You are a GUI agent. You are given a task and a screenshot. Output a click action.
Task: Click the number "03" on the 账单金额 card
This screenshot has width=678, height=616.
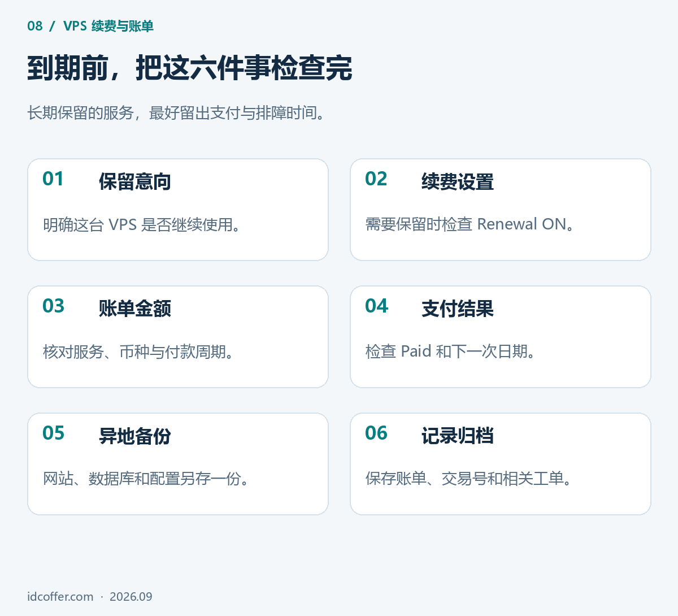53,306
